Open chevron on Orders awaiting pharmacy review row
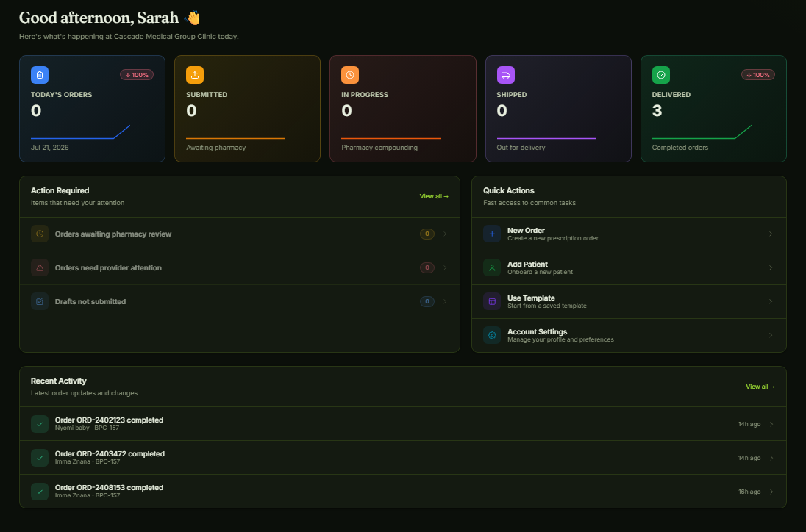The height and width of the screenshot is (532, 806). pyautogui.click(x=445, y=234)
